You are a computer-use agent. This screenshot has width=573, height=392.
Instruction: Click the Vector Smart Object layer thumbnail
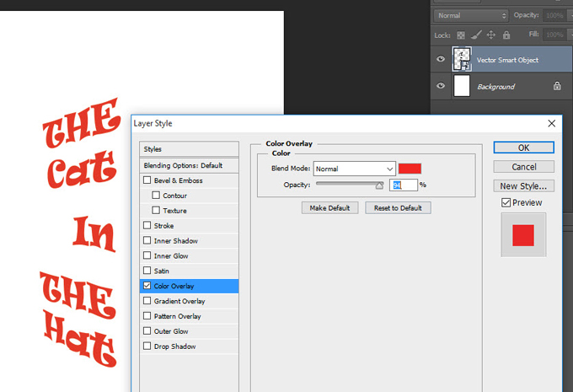[x=462, y=60]
